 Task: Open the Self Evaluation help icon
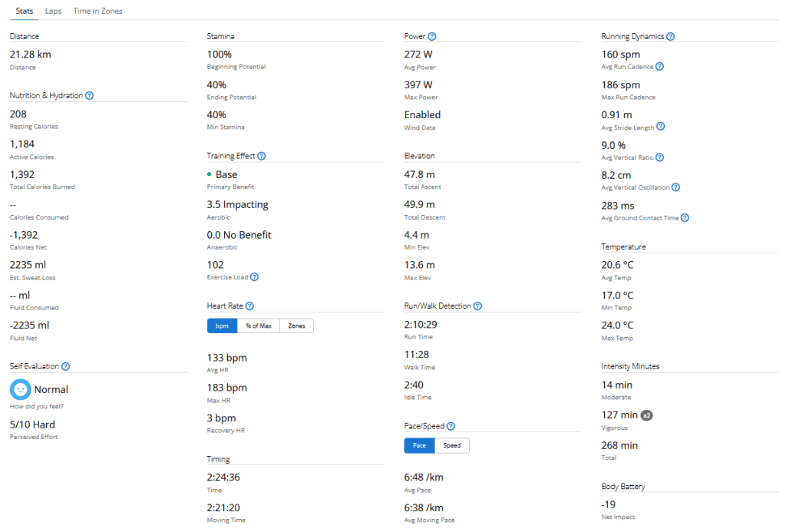pos(65,367)
